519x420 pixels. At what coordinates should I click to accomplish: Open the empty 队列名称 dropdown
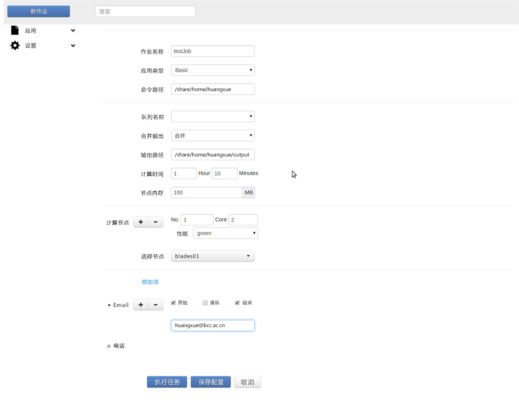(213, 116)
